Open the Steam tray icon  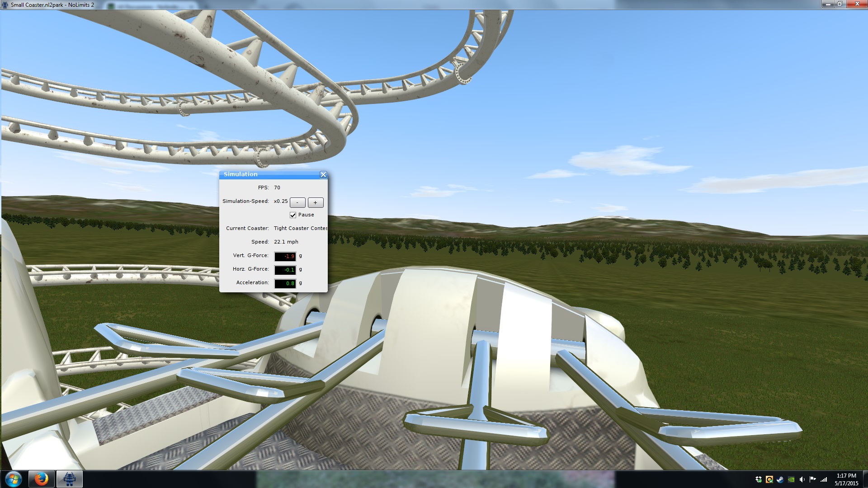[x=780, y=479]
